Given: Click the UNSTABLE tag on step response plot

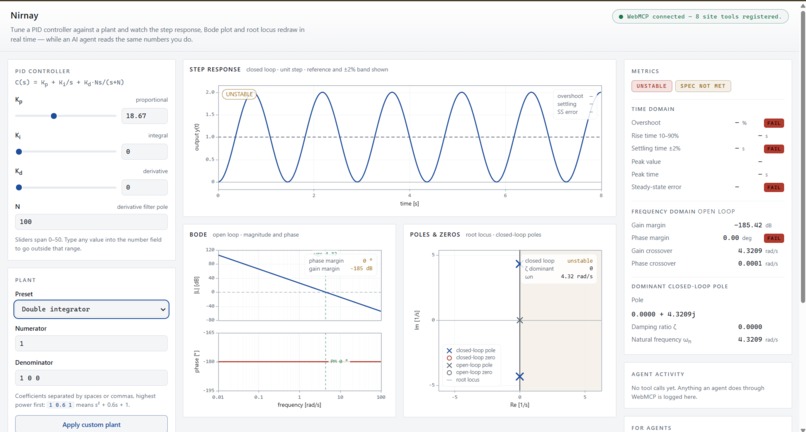Looking at the screenshot, I should [239, 94].
